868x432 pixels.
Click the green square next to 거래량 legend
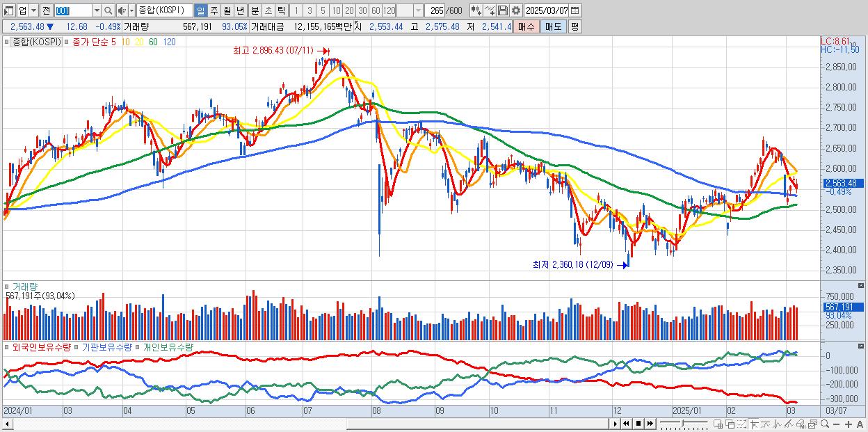pyautogui.click(x=7, y=287)
